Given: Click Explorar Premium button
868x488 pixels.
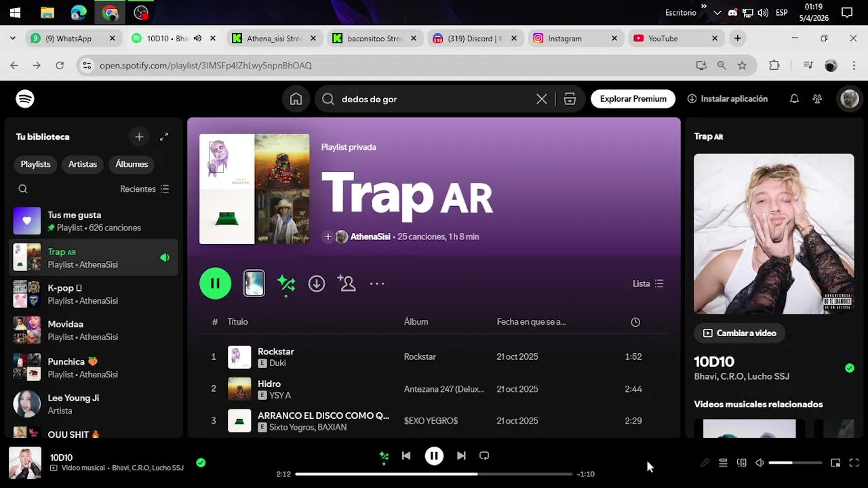Looking at the screenshot, I should (633, 99).
